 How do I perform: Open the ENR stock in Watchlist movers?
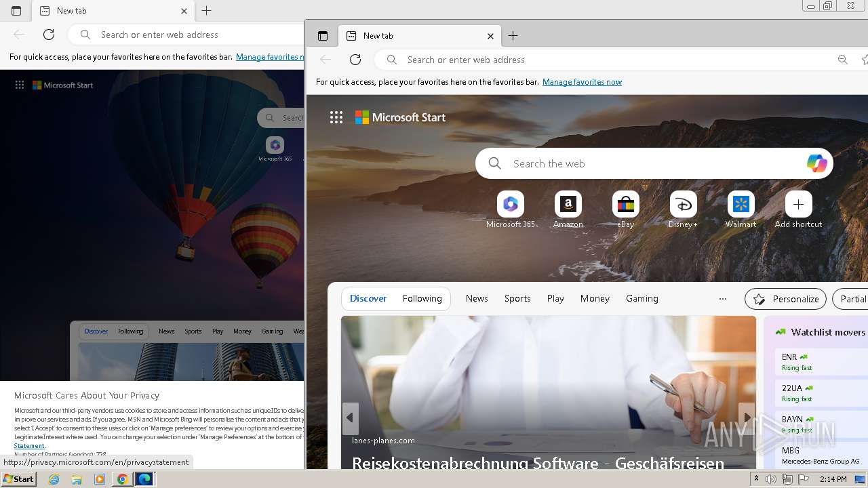pos(821,362)
